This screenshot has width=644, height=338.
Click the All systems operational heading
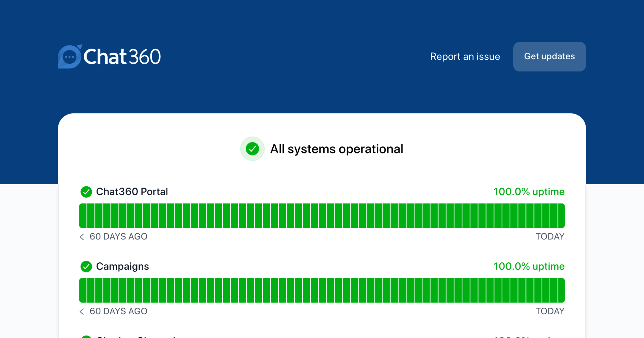(x=336, y=149)
